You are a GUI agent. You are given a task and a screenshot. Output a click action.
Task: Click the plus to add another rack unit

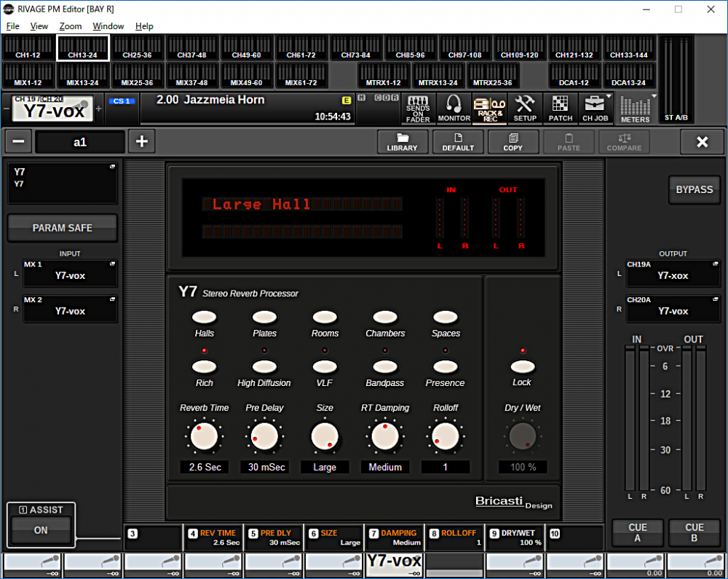pos(143,141)
